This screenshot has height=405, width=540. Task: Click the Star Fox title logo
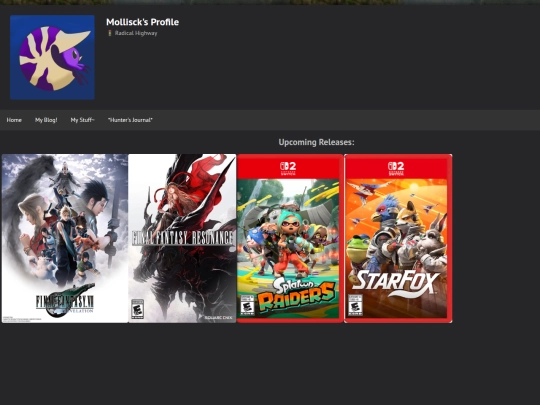coord(396,283)
